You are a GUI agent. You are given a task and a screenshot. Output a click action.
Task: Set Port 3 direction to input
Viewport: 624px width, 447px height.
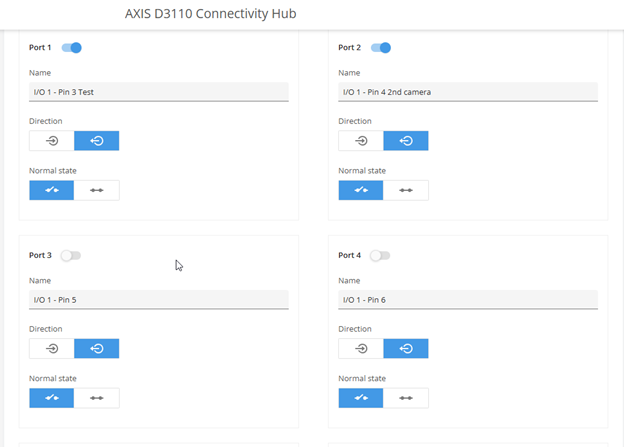click(x=52, y=349)
